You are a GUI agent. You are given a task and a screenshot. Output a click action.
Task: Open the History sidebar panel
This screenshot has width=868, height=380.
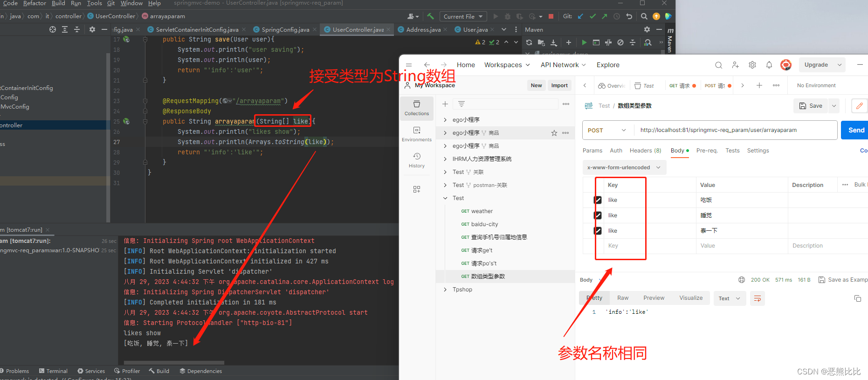point(417,160)
